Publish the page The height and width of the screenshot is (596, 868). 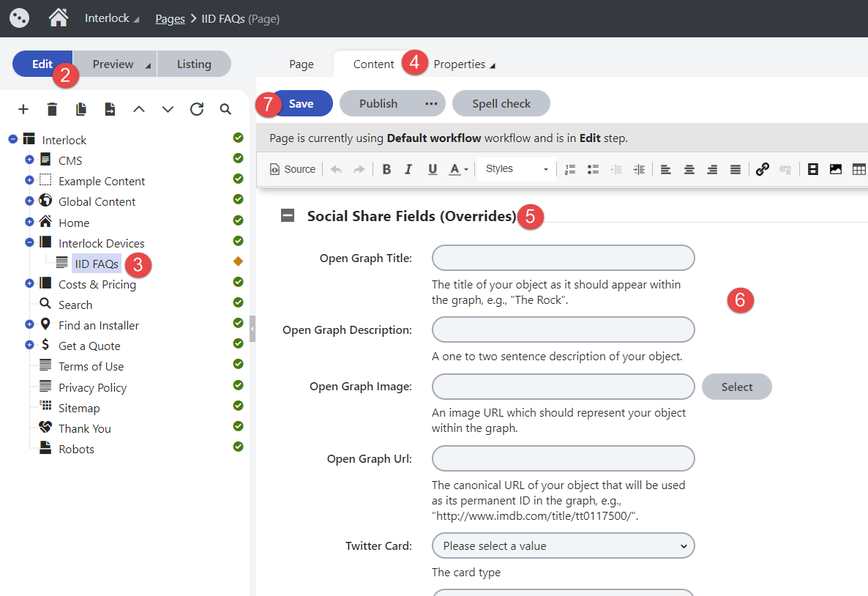(378, 103)
